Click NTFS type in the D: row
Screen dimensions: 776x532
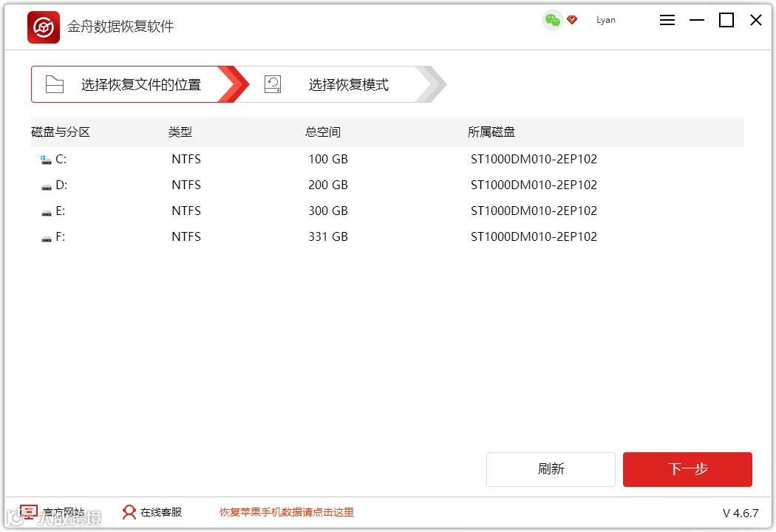(x=186, y=185)
